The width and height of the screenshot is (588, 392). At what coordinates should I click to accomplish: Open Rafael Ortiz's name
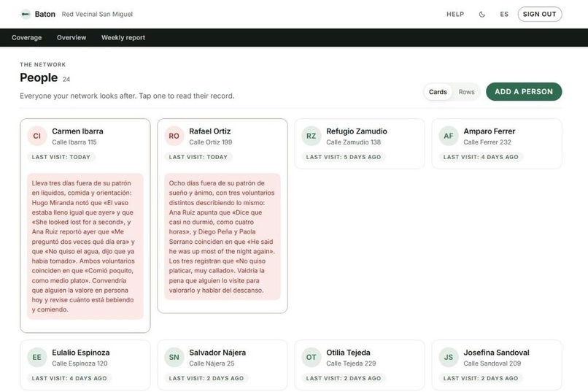click(x=209, y=131)
